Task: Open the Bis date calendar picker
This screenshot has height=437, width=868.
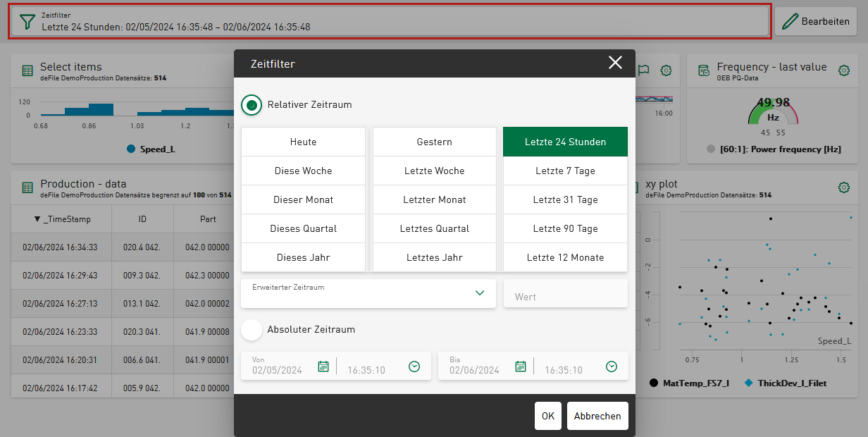Action: 521,367
